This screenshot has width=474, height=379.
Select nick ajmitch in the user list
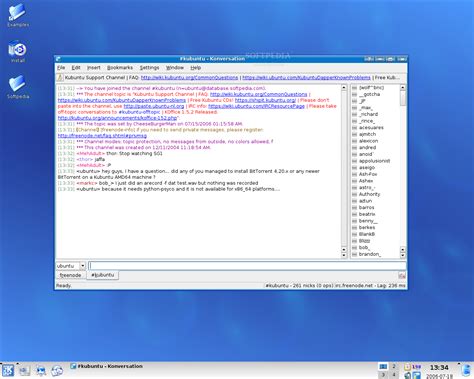click(367, 134)
